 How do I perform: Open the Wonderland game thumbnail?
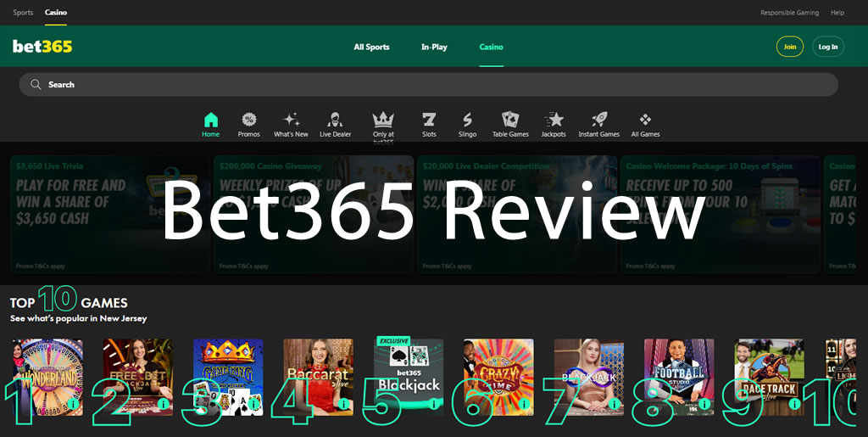click(x=48, y=378)
